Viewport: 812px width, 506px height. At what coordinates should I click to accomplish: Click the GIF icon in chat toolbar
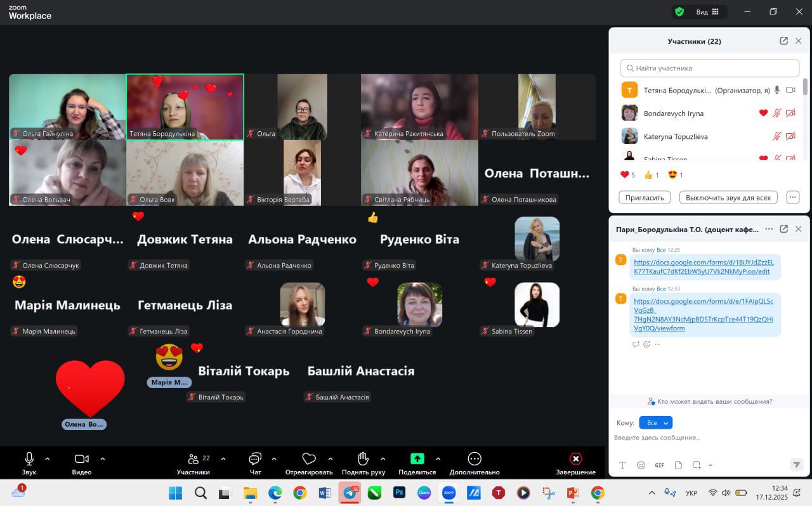659,465
